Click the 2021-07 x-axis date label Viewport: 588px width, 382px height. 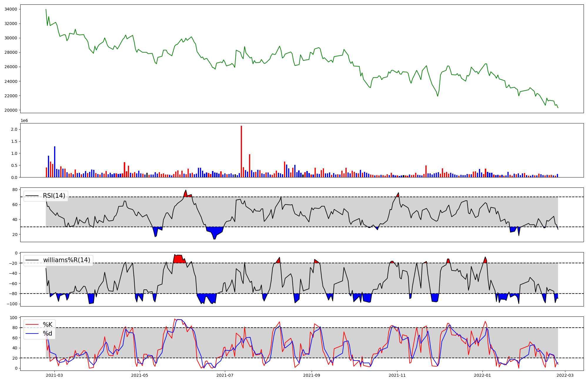[x=225, y=375]
